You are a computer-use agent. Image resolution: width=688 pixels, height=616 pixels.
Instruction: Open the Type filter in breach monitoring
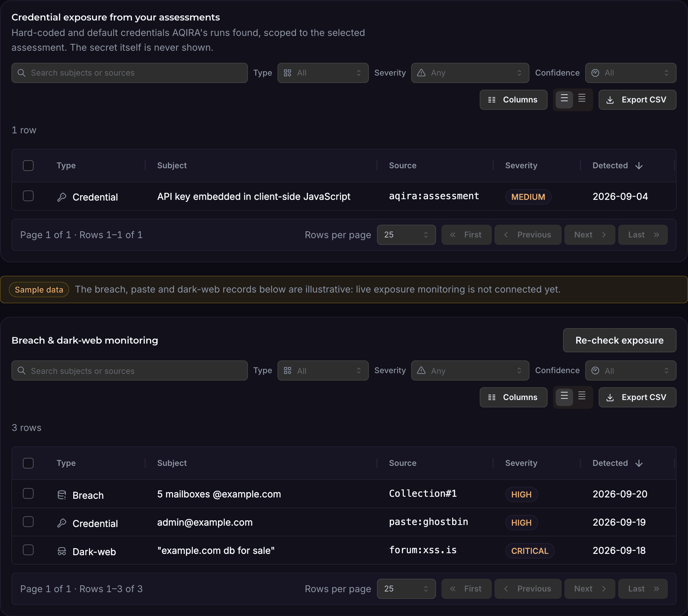click(323, 370)
